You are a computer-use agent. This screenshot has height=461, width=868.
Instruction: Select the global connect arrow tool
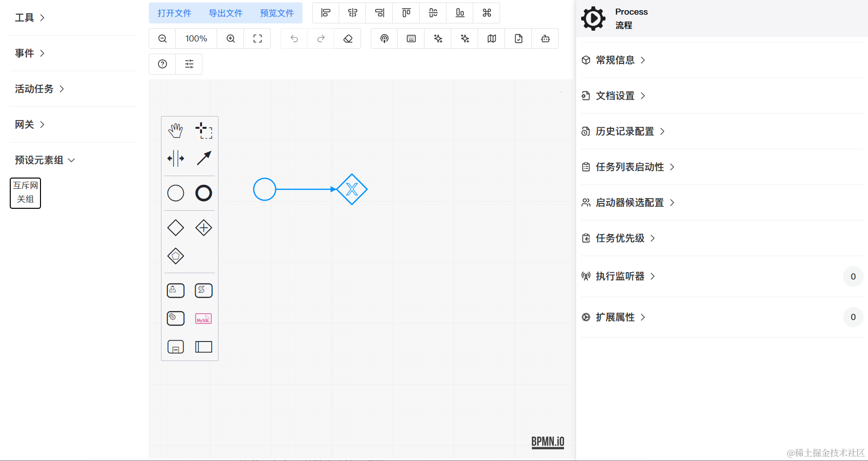point(203,158)
